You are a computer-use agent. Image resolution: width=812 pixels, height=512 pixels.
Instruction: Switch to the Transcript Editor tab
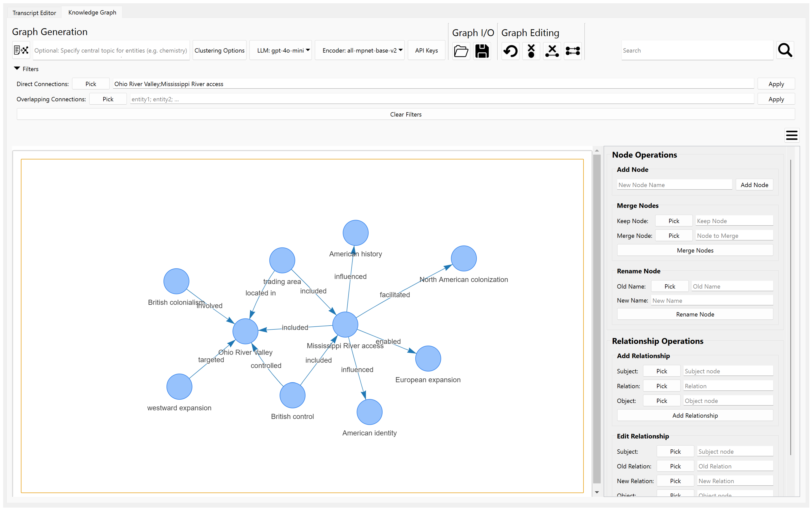34,13
